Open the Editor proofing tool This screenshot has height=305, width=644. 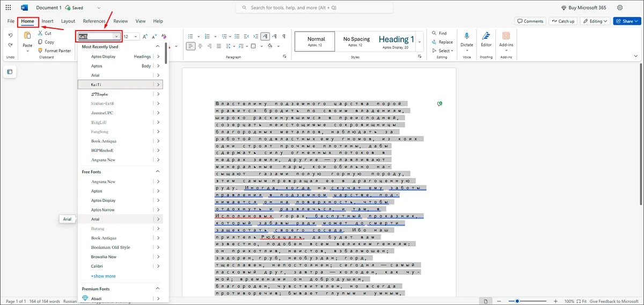(486, 40)
